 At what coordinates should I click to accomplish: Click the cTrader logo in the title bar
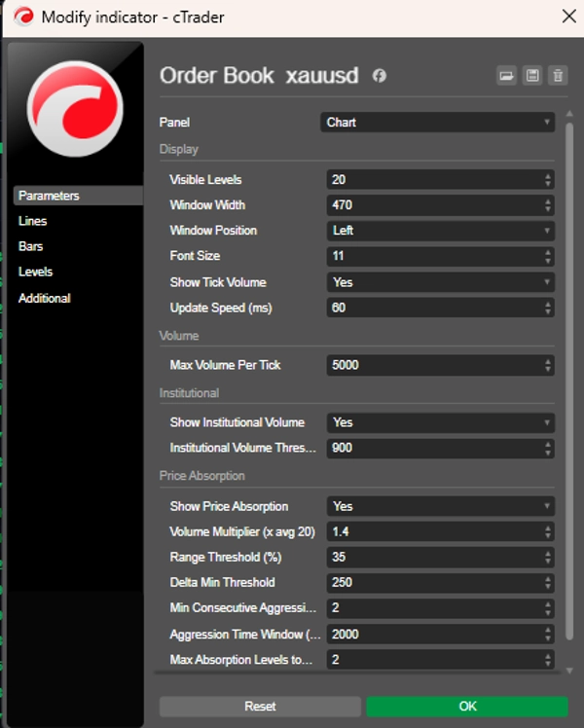coord(23,18)
